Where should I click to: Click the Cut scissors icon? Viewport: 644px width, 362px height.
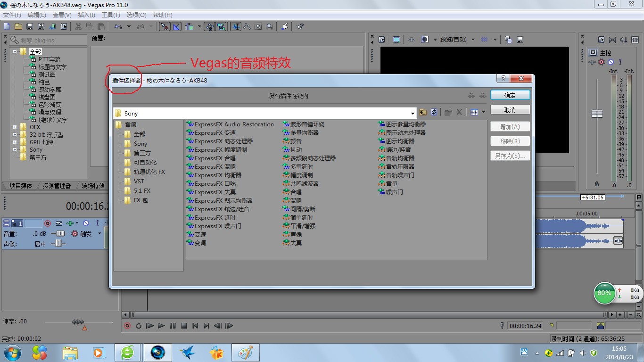[78, 26]
